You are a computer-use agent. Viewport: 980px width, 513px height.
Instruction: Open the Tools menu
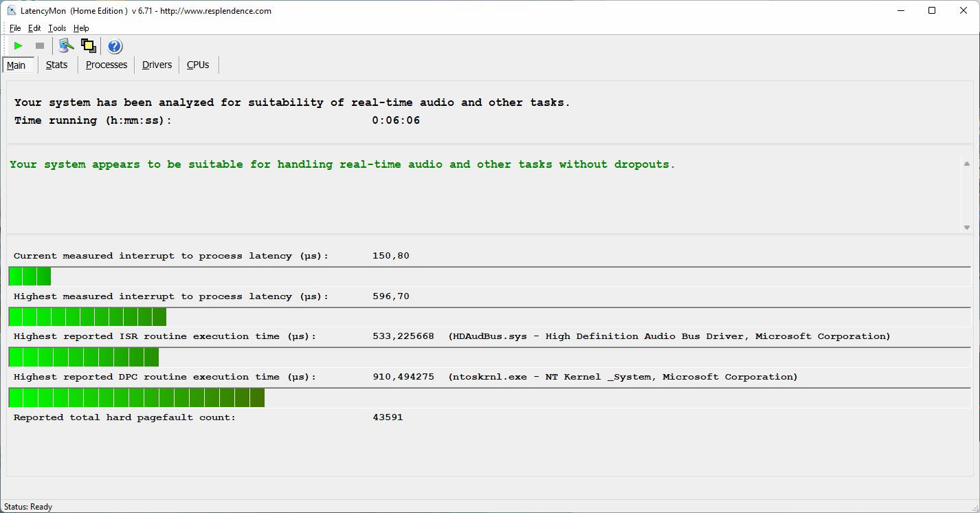(57, 28)
